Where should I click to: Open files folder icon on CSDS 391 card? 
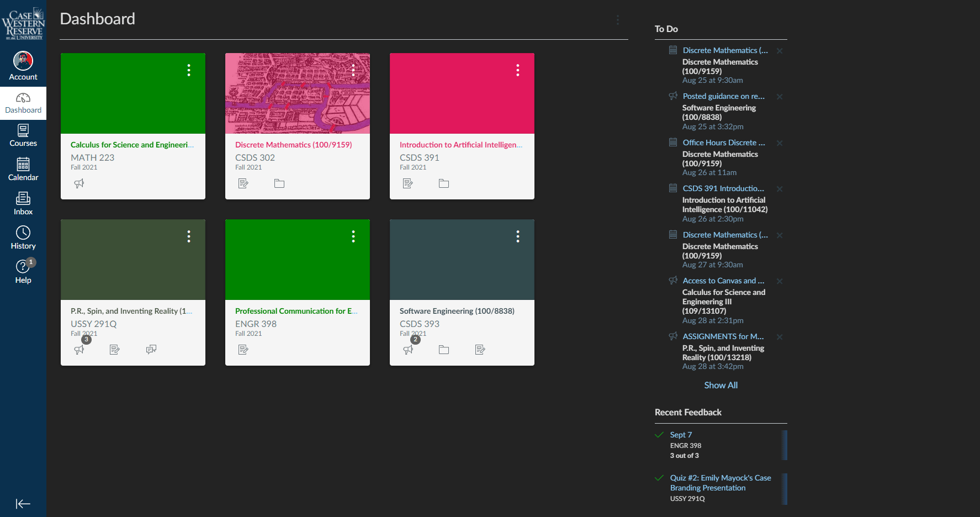click(x=444, y=183)
